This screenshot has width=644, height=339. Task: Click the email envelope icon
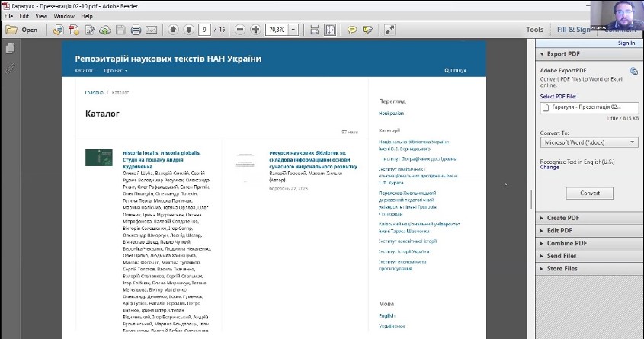pyautogui.click(x=151, y=30)
